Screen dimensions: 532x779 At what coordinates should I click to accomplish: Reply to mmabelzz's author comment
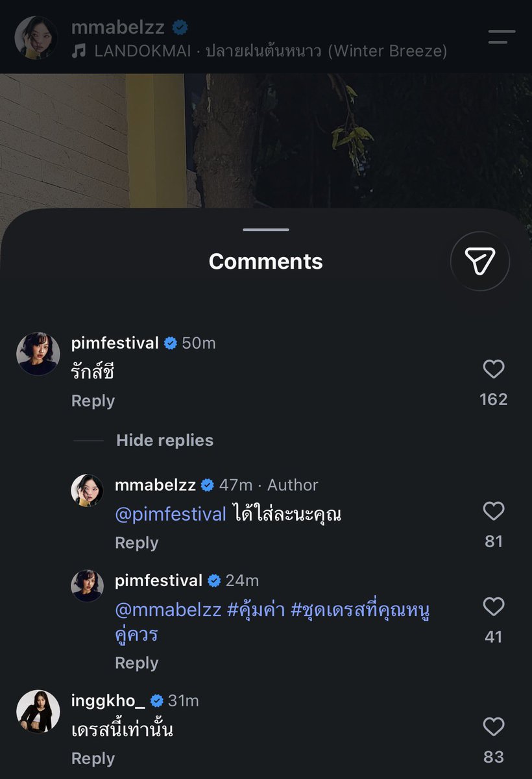click(136, 543)
